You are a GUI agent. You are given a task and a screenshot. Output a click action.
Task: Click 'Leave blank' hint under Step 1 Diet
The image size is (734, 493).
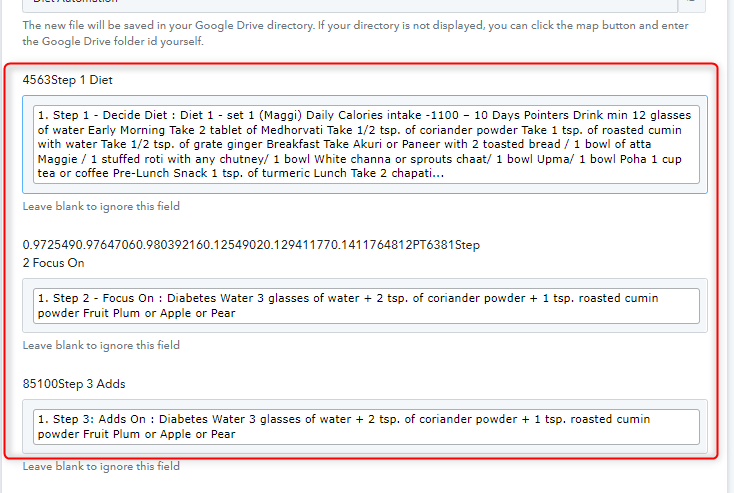101,206
